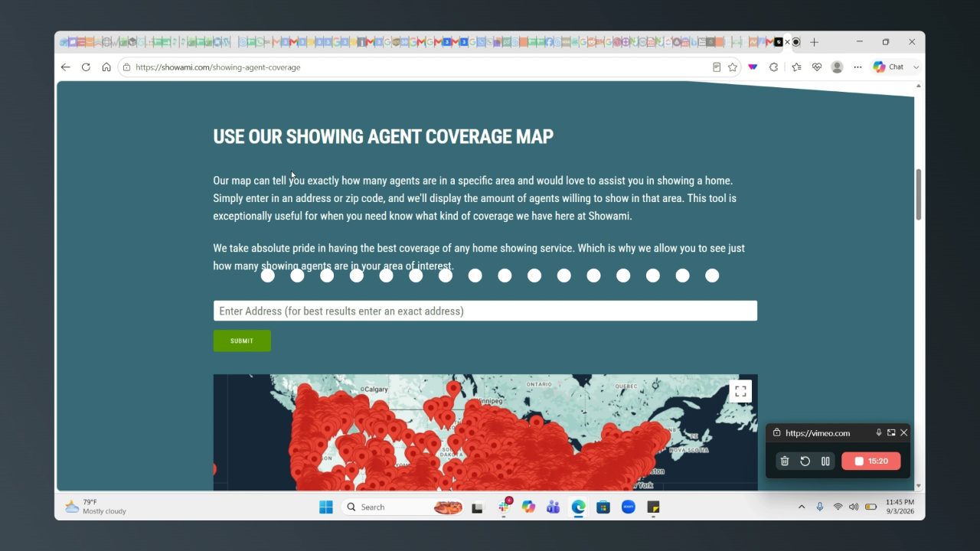Toggle microphone in the Vimeo recorder
The height and width of the screenshot is (551, 980).
(x=879, y=433)
